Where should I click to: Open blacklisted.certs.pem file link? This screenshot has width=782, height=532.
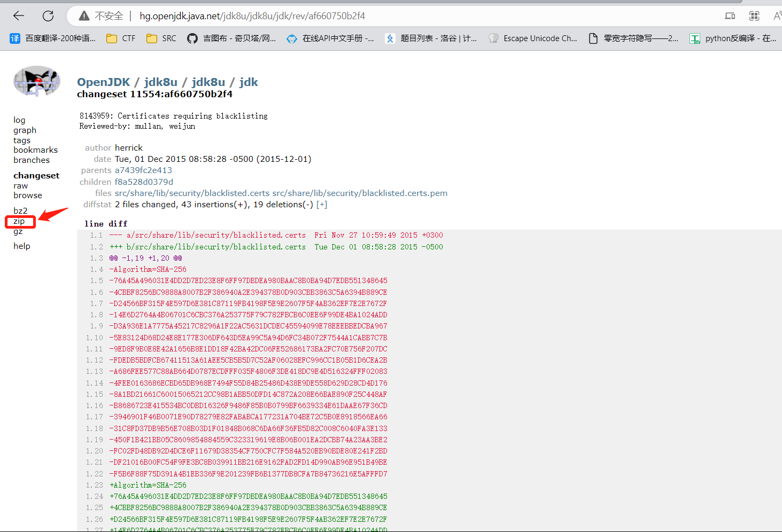tap(360, 193)
